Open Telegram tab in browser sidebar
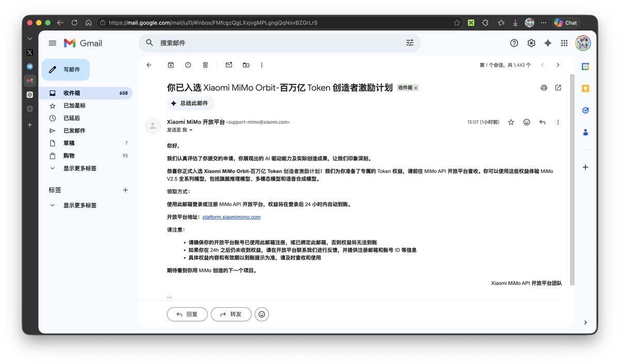Image resolution: width=620 pixels, height=364 pixels. coord(30,67)
